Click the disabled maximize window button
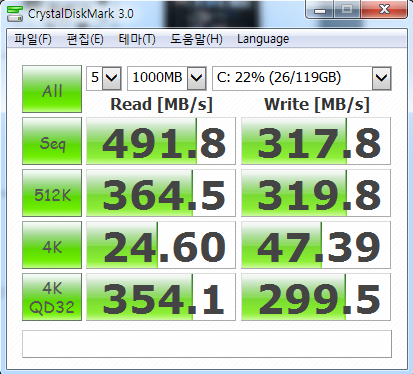The width and height of the screenshot is (413, 374). (x=346, y=10)
